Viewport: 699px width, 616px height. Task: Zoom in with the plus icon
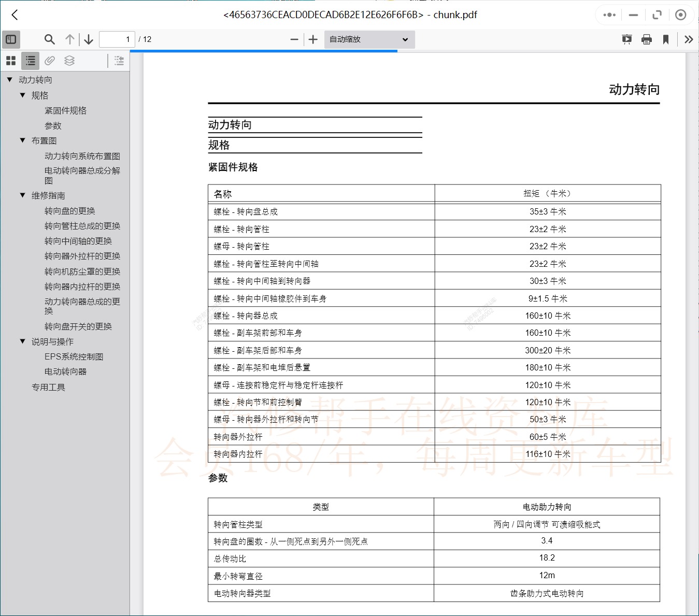312,39
